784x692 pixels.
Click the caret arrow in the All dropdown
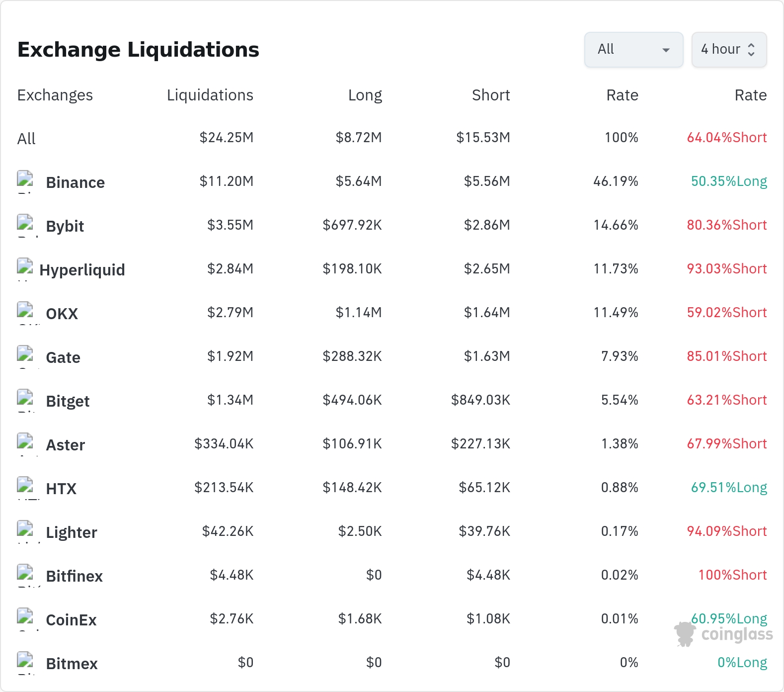click(666, 50)
